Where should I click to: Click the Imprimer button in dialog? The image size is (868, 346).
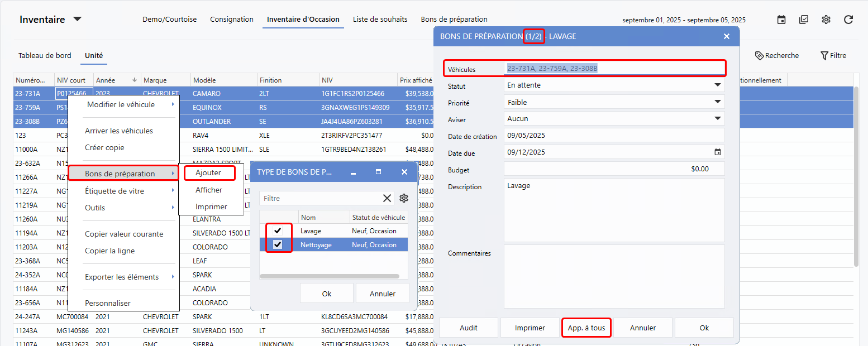click(530, 328)
